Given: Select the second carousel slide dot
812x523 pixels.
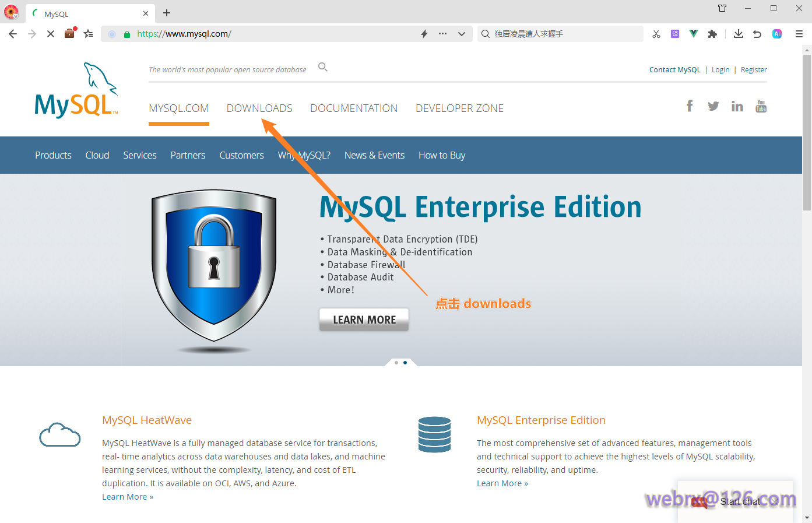Looking at the screenshot, I should pos(405,363).
